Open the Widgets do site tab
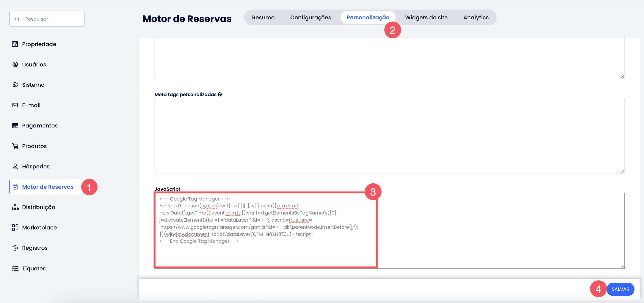 pyautogui.click(x=426, y=17)
